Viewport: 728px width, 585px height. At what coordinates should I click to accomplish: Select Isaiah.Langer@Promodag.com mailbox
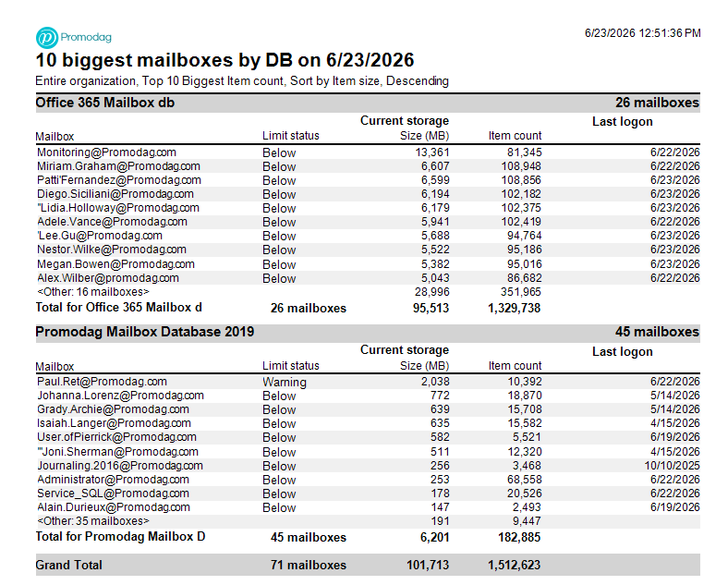pos(114,423)
